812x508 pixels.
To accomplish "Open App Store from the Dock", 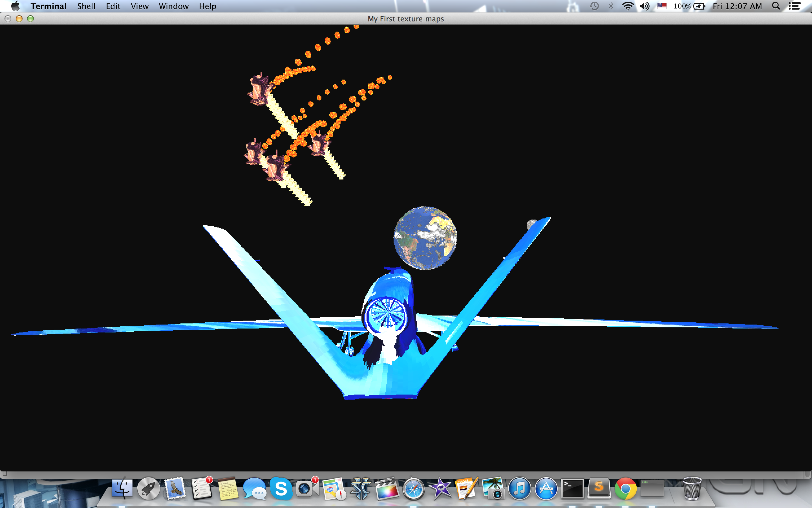I will tap(546, 488).
